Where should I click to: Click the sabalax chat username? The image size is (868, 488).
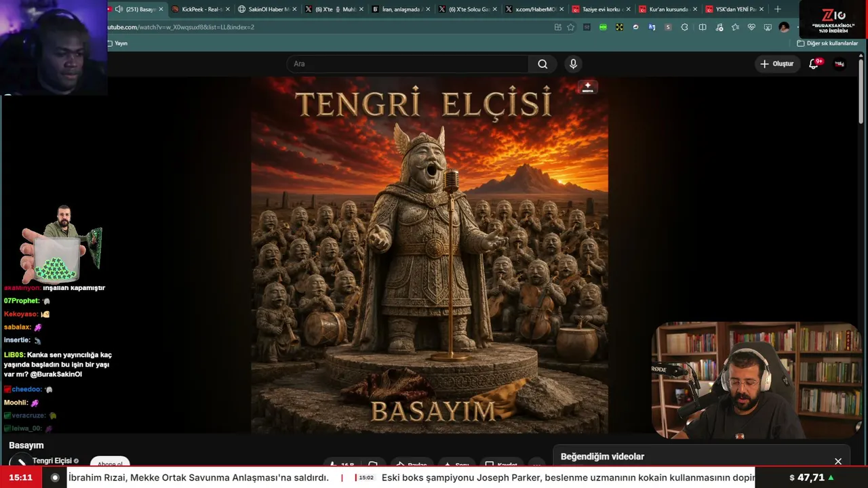point(18,327)
